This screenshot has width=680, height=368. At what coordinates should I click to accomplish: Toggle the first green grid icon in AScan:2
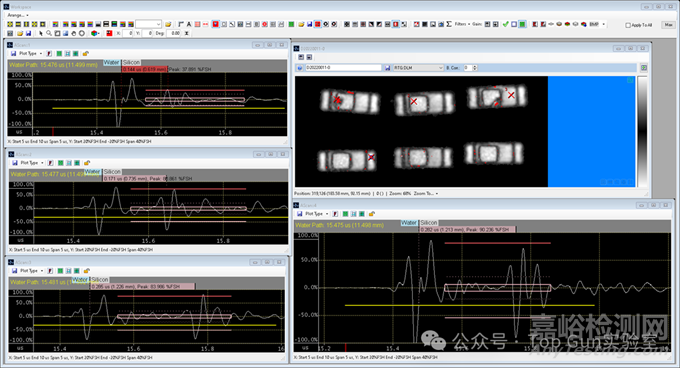pyautogui.click(x=61, y=163)
